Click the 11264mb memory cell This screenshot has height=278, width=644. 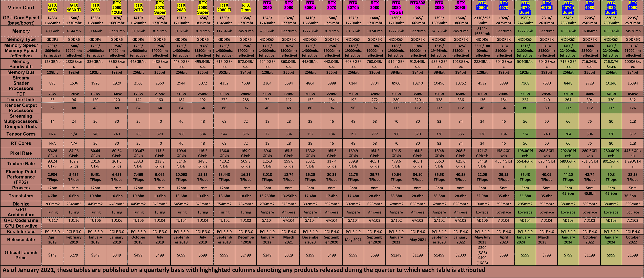224,31
